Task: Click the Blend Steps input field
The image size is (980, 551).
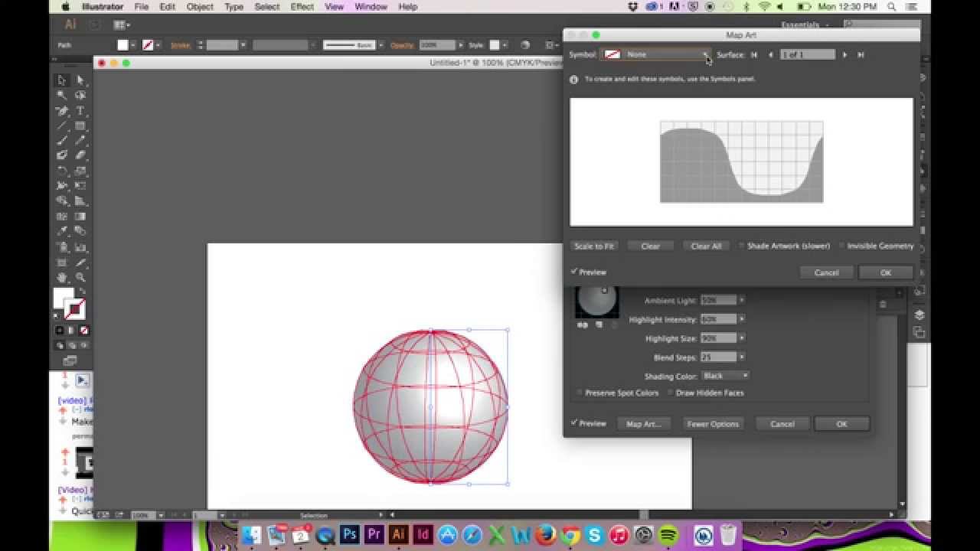Action: pos(718,357)
